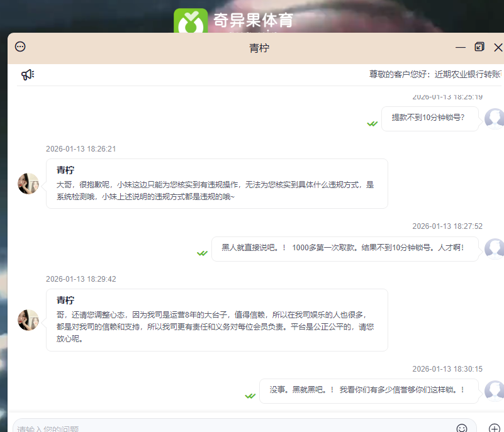504x432 pixels.
Task: Click the 奇异果体育 kiwi fruit logo
Action: (191, 18)
